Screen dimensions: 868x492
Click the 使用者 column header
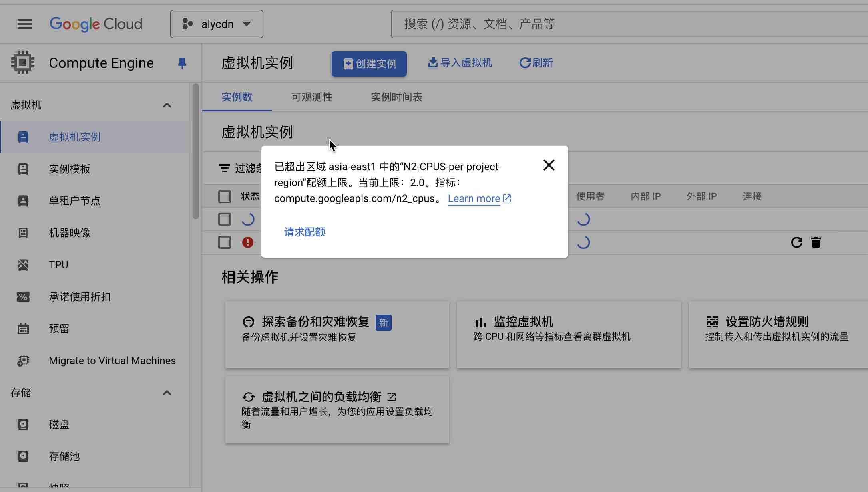(x=590, y=196)
